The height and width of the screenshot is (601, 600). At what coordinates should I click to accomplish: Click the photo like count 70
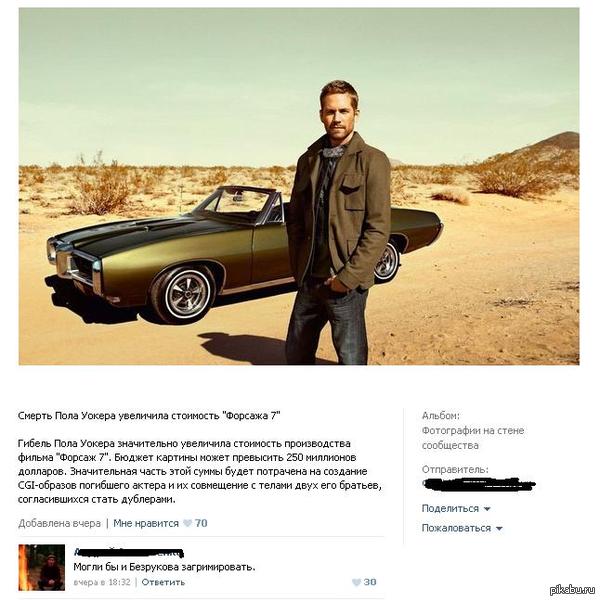(x=201, y=523)
